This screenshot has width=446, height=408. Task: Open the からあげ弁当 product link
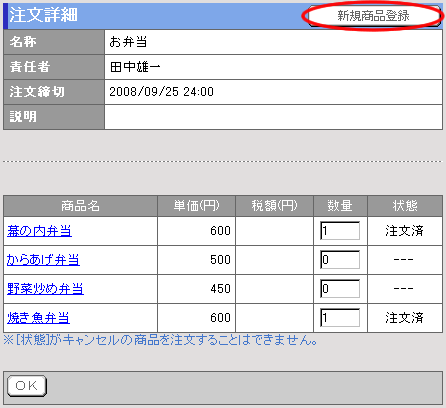(43, 260)
